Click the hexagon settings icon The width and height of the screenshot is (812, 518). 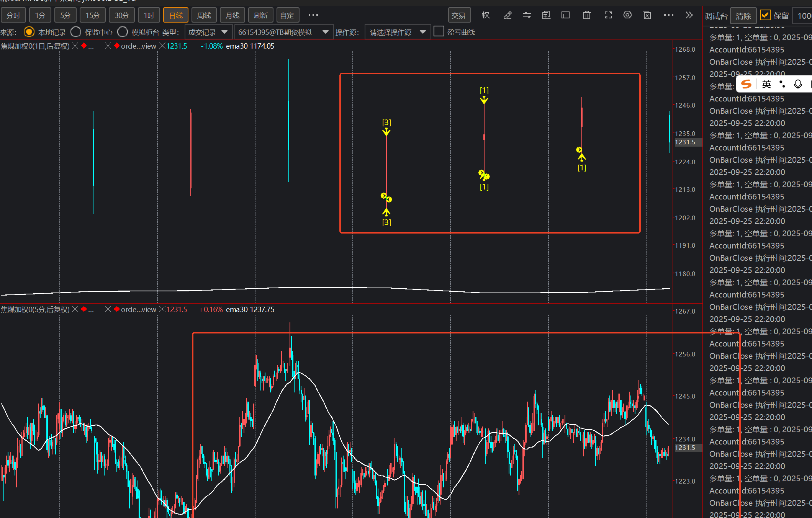pos(627,15)
